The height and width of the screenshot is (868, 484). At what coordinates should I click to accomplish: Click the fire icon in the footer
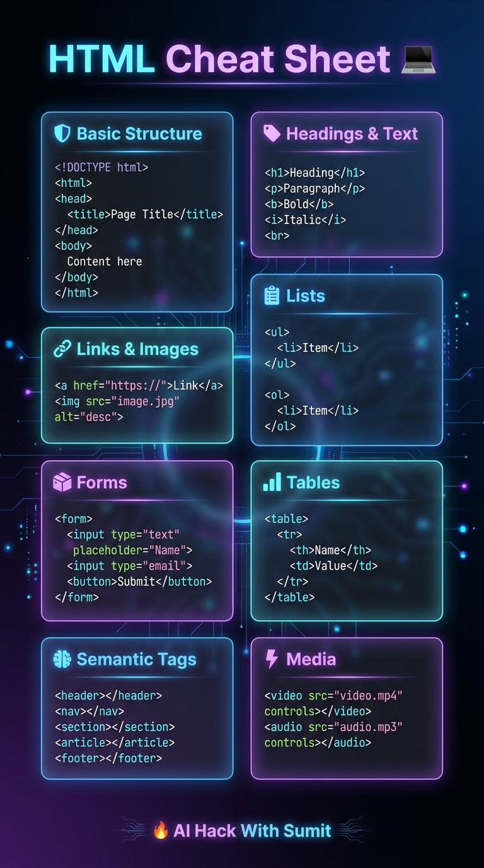click(x=161, y=831)
